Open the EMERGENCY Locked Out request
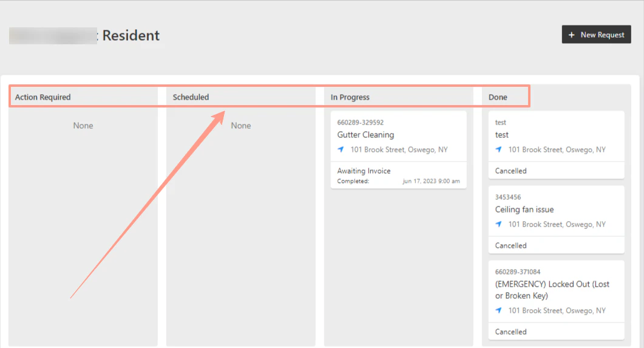The height and width of the screenshot is (348, 644). coord(556,300)
